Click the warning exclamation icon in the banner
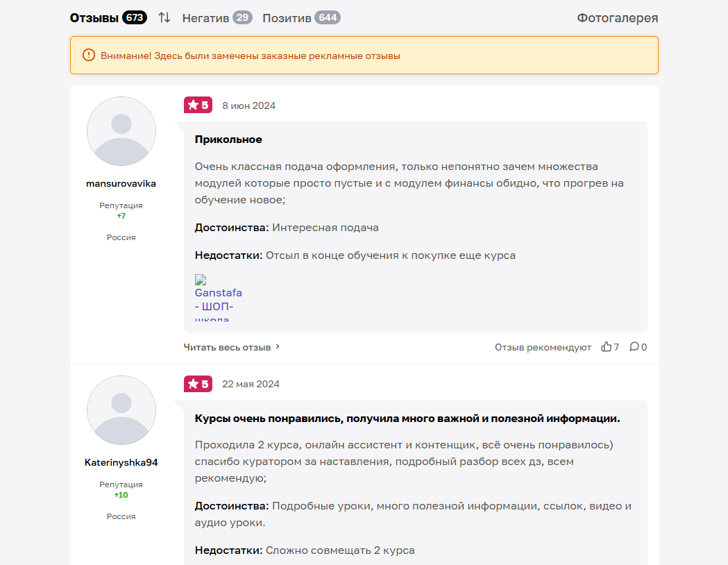Image resolution: width=728 pixels, height=565 pixels. 87,56
